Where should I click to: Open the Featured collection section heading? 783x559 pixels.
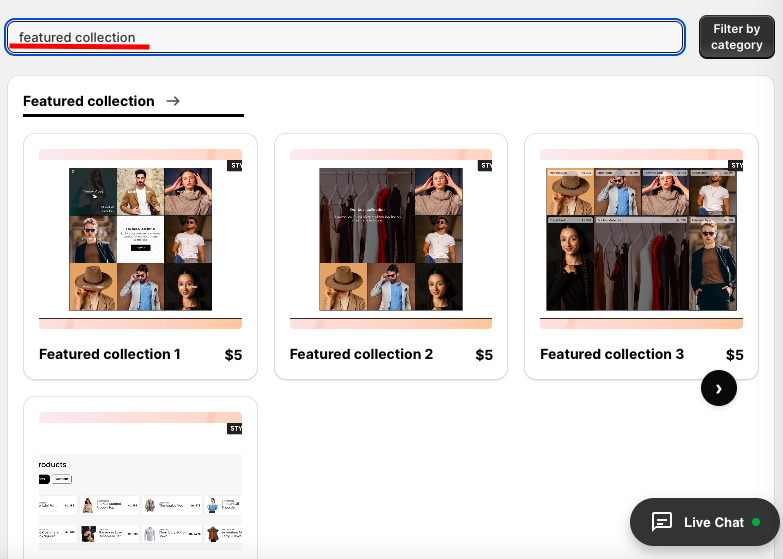(x=89, y=101)
